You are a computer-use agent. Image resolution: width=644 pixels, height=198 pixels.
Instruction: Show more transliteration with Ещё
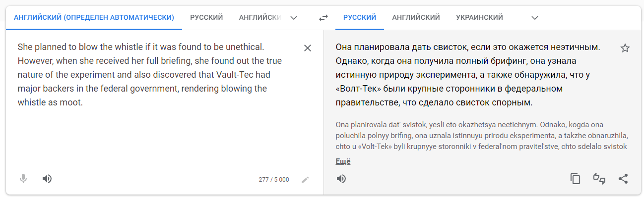(343, 161)
